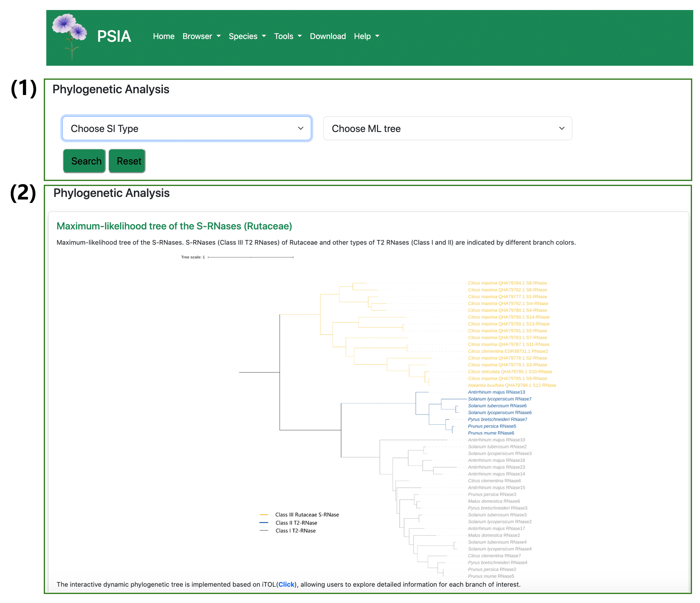Follow the iTOL Click link
This screenshot has height=603, width=700.
[286, 584]
